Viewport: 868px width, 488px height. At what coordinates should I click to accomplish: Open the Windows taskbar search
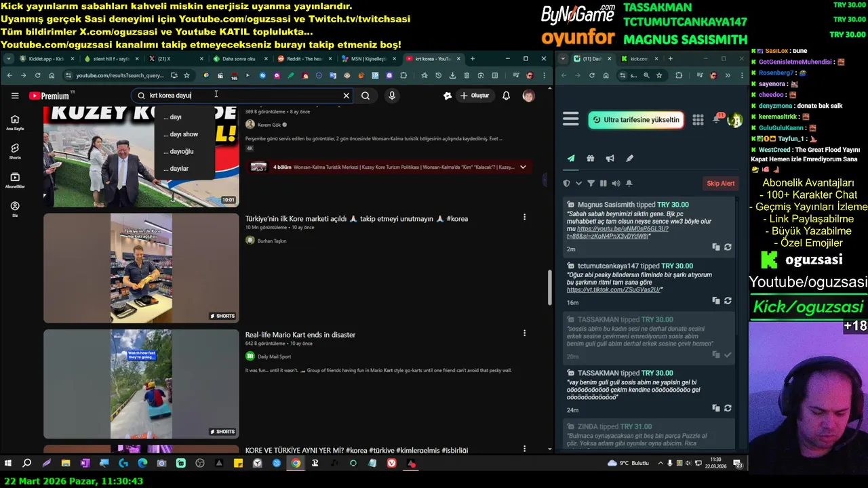coord(27,464)
